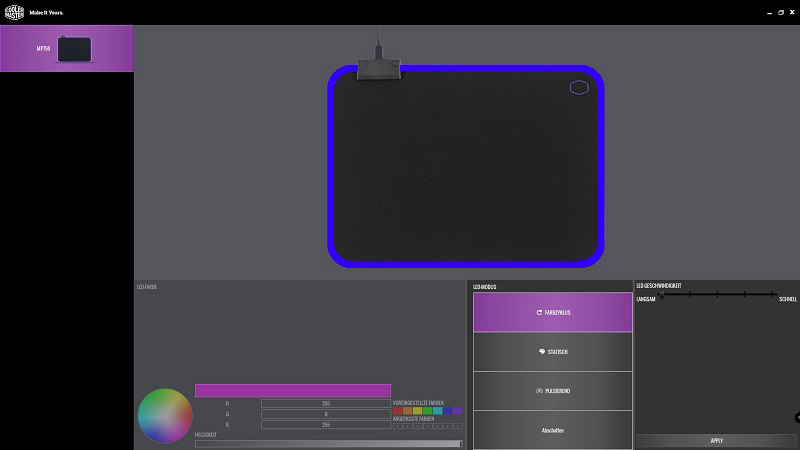Click the Pulsierend pulse icon

(x=539, y=391)
